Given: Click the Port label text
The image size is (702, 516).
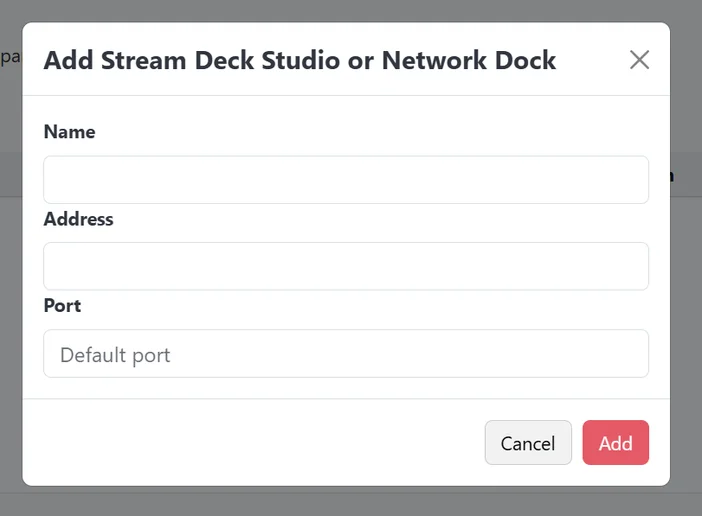Looking at the screenshot, I should coord(62,306).
